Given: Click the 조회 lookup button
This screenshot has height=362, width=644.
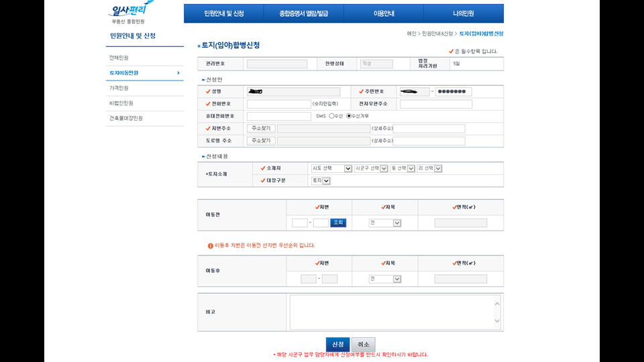Looking at the screenshot, I should point(338,223).
